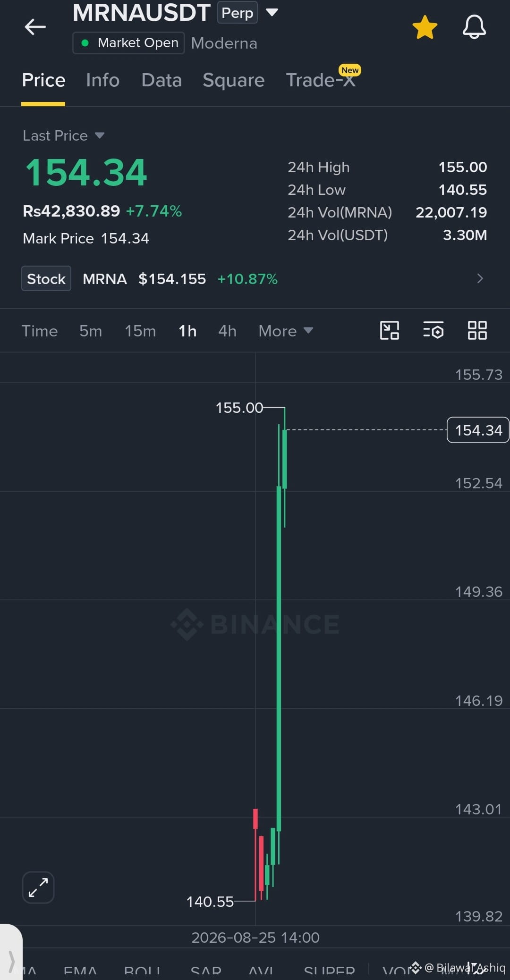Open the Trade-X tab
This screenshot has width=510, height=980.
[321, 80]
